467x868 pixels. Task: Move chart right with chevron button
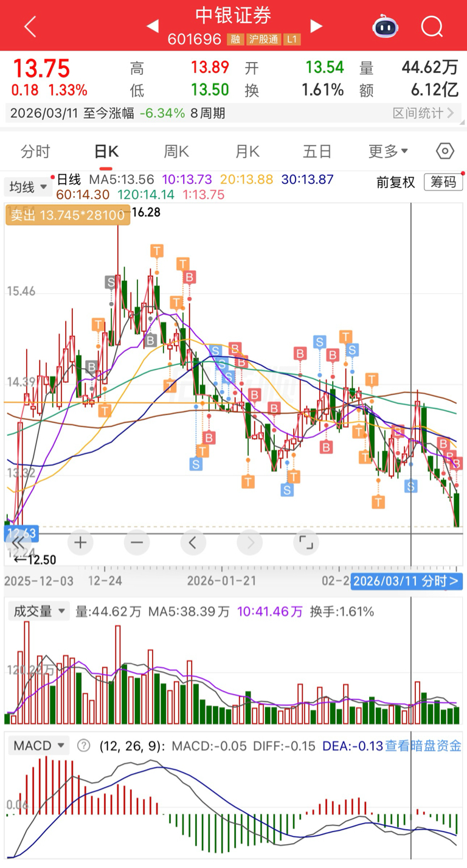click(x=249, y=542)
